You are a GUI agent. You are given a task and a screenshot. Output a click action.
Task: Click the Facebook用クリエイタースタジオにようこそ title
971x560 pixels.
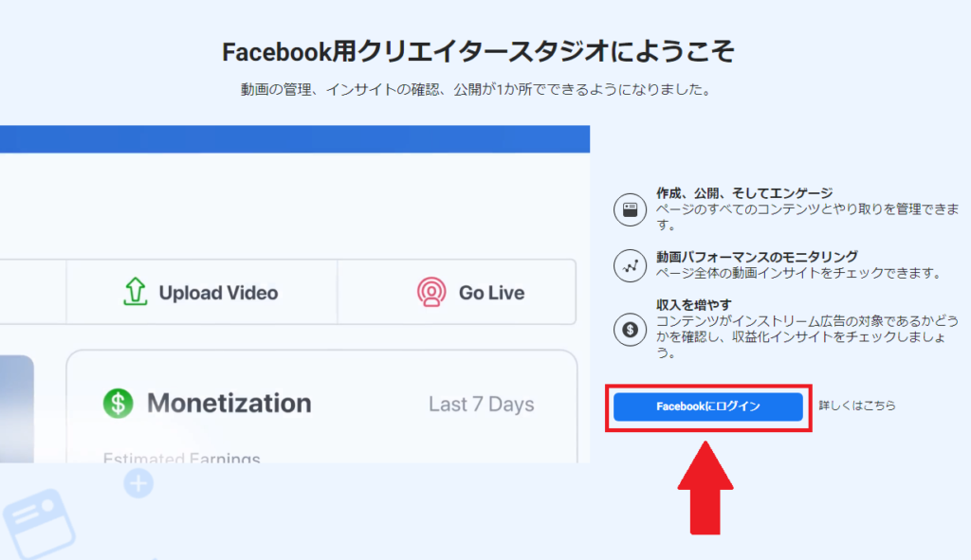point(478,51)
